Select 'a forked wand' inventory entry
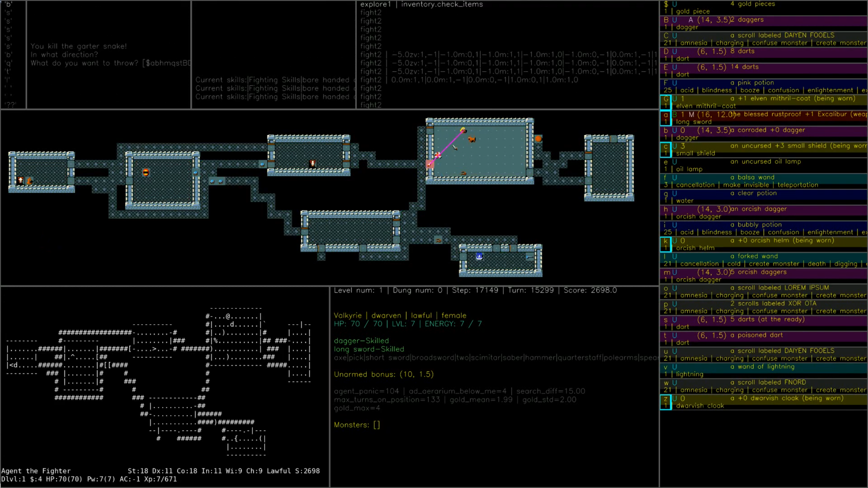 click(764, 260)
